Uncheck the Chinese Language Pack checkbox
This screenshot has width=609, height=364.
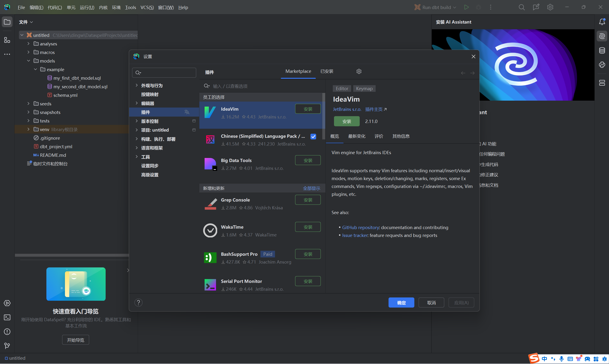point(313,137)
